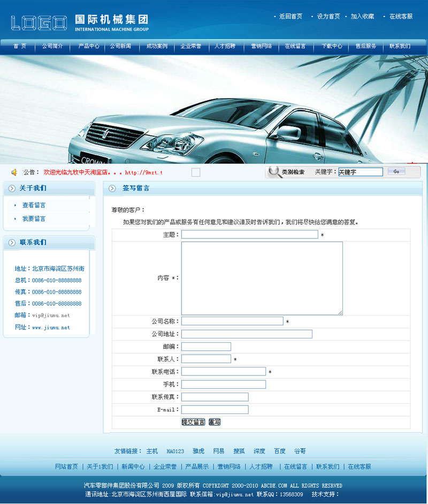Image resolution: width=428 pixels, height=504 pixels.
Task: Focus the 主题 input field
Action: pos(250,234)
